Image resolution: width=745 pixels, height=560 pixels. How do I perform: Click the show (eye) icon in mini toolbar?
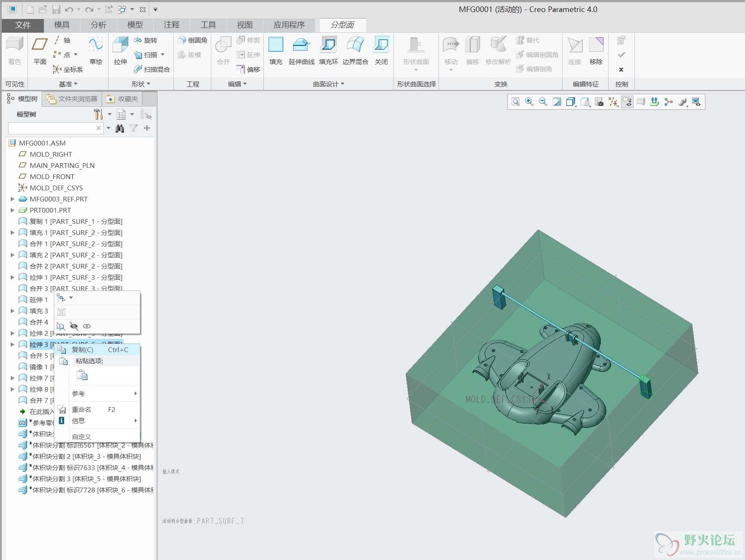click(87, 326)
